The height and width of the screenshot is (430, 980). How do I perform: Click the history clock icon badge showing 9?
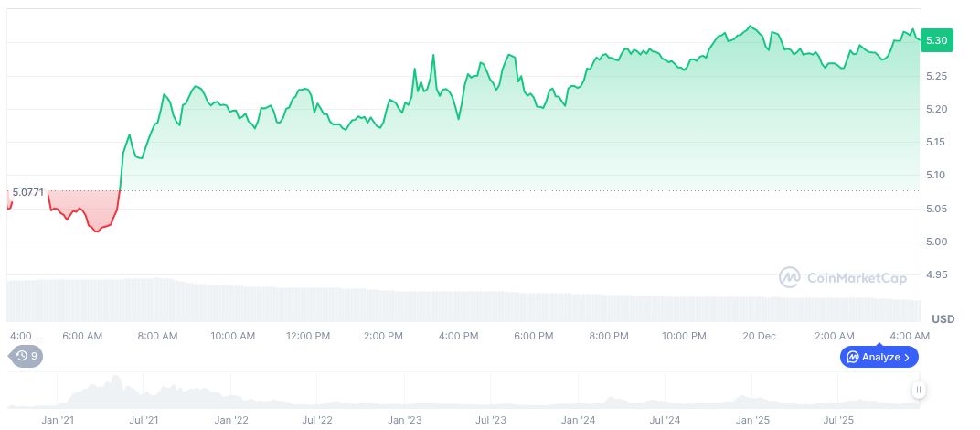pyautogui.click(x=27, y=356)
